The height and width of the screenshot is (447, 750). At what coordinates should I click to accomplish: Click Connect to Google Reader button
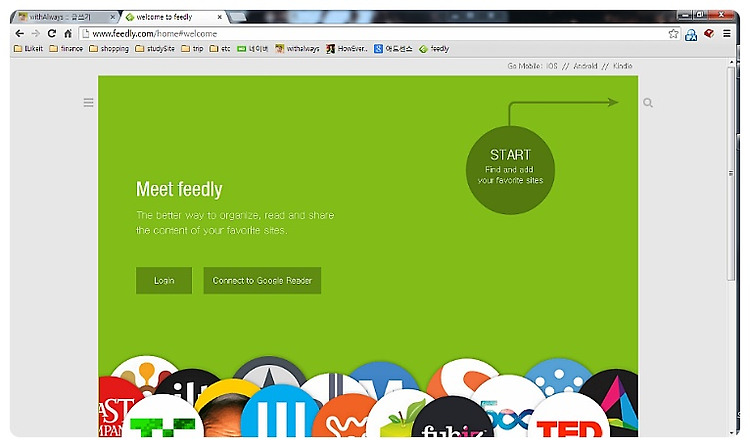coord(262,281)
